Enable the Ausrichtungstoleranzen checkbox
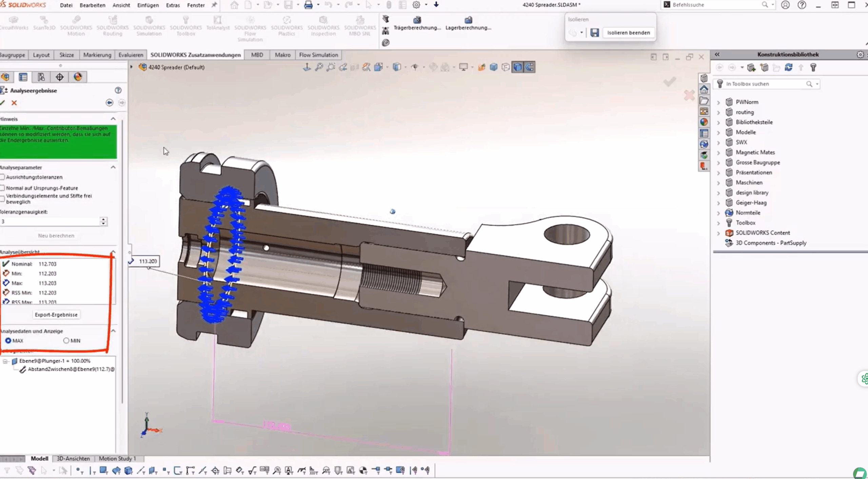This screenshot has width=868, height=479. (3, 177)
